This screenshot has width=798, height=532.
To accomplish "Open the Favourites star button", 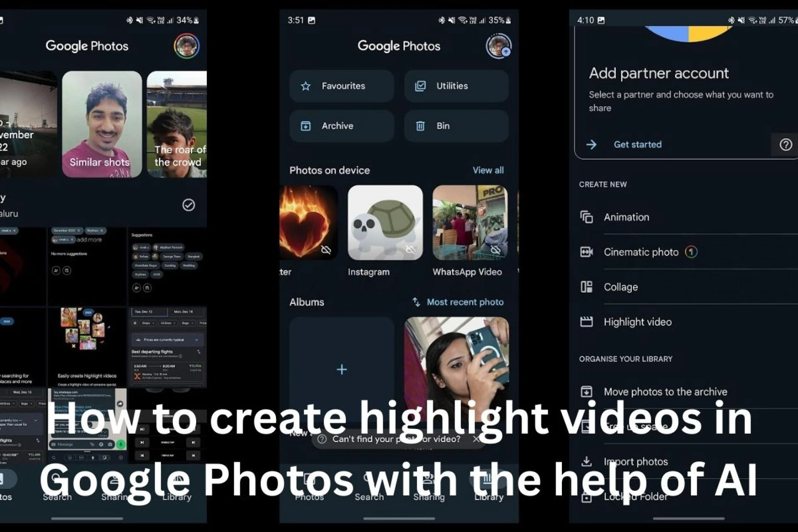I will coord(342,86).
